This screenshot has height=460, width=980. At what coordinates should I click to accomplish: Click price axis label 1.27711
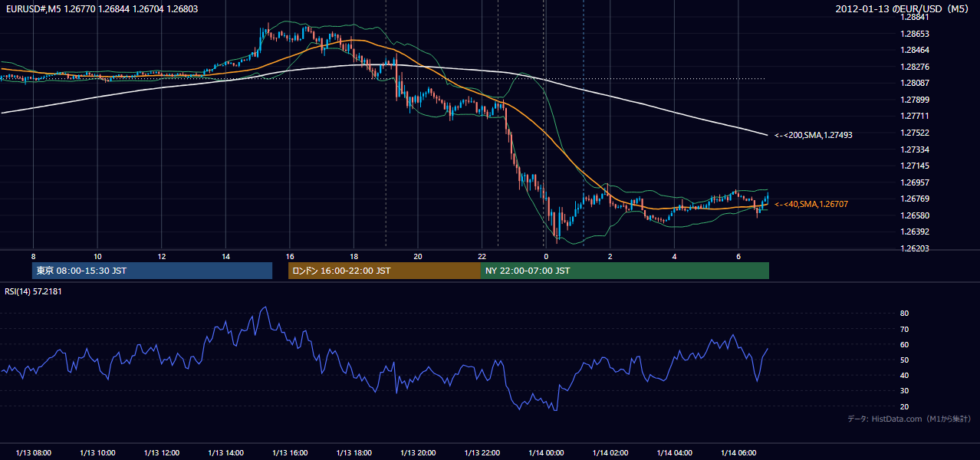(915, 117)
